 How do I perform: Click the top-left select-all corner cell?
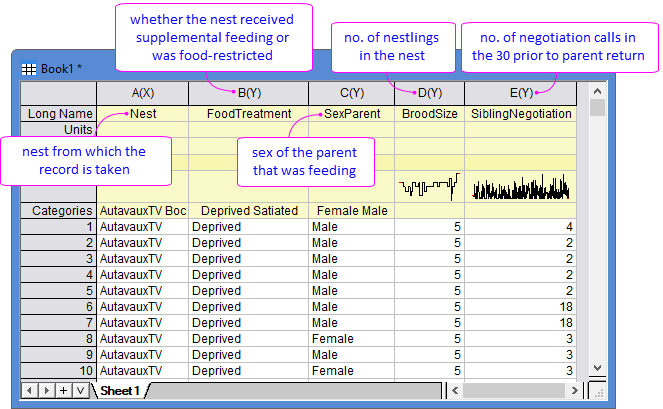[x=59, y=93]
